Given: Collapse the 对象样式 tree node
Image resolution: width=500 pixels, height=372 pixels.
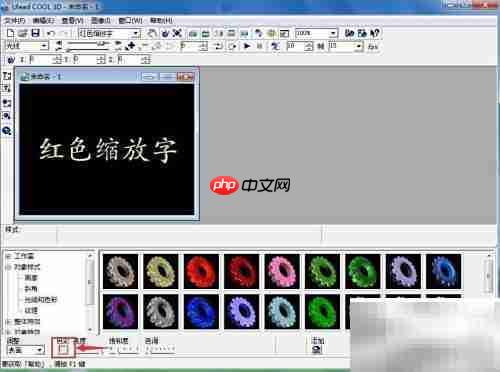Looking at the screenshot, I should [8, 267].
